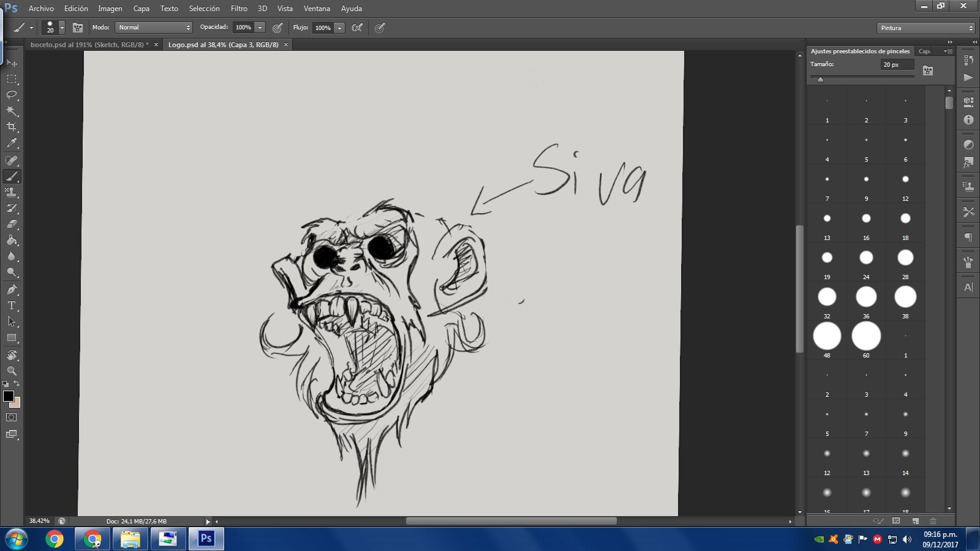Select the Move tool

(12, 62)
